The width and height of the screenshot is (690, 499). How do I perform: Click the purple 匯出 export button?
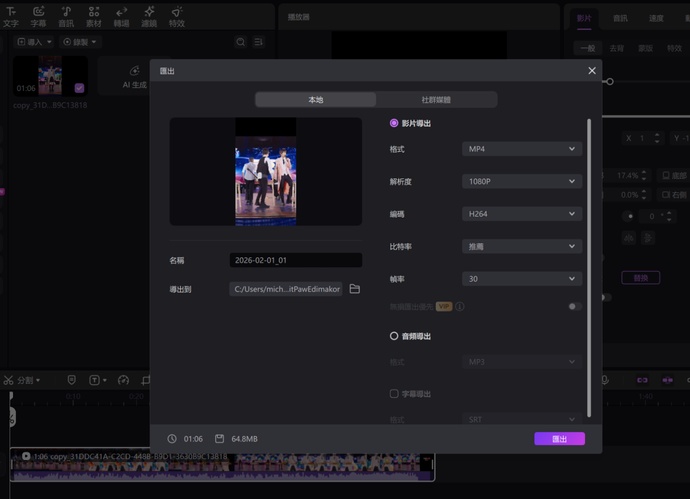click(x=560, y=439)
